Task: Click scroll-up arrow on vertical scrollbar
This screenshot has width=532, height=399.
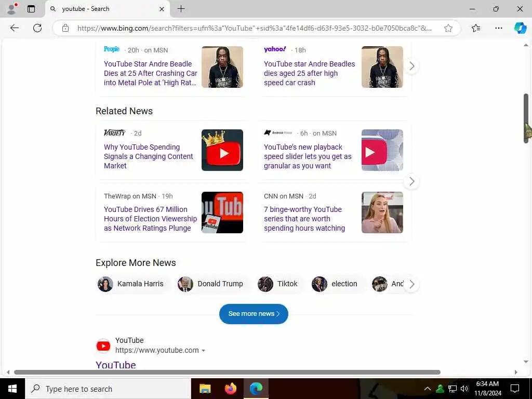Action: pos(526,45)
